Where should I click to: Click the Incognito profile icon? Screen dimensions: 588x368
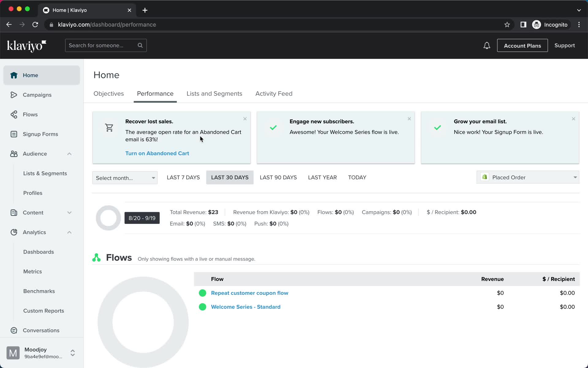pos(537,25)
